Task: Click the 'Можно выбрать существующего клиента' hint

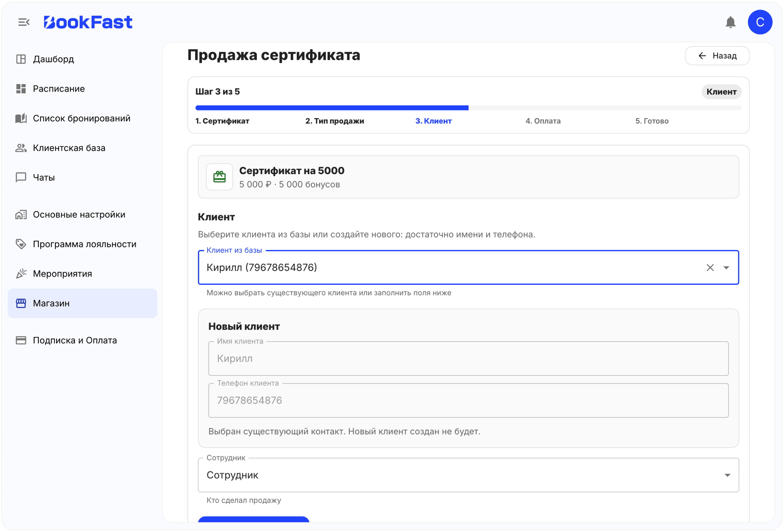Action: [329, 292]
